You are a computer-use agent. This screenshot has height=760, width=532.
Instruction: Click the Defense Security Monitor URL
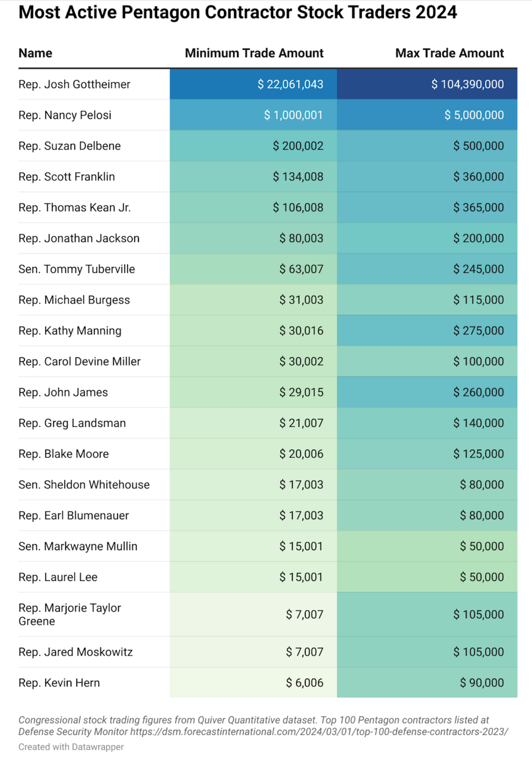319,732
